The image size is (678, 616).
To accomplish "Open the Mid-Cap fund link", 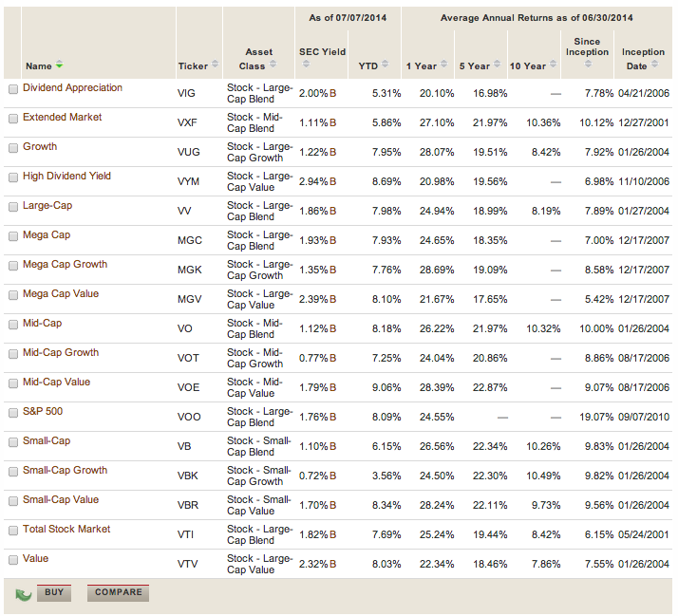I will [43, 323].
